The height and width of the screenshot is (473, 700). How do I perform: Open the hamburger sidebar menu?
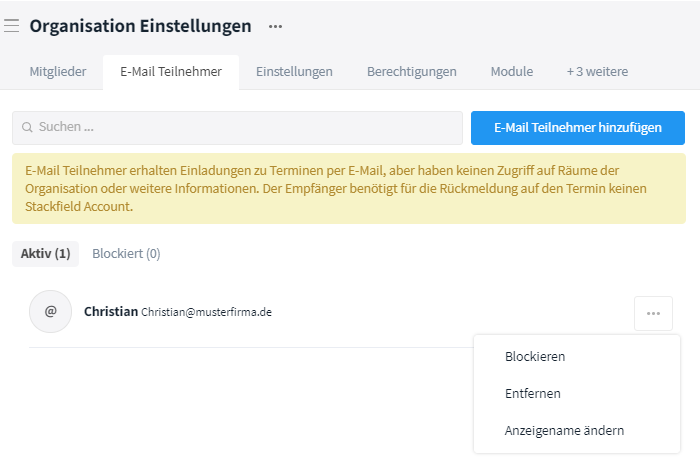(12, 26)
